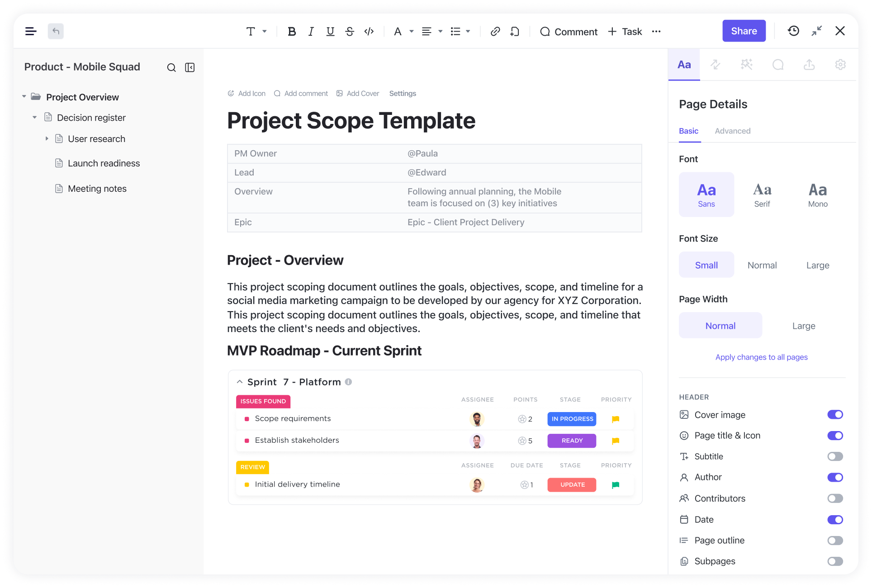Click the Share button

744,31
